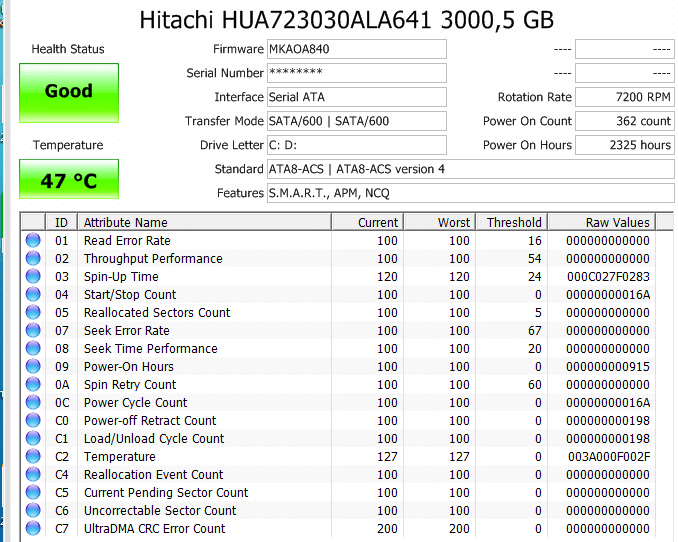Screen dimensions: 678x542
Task: Click the status orb for Current Pending Sector Count
Action: click(x=33, y=492)
